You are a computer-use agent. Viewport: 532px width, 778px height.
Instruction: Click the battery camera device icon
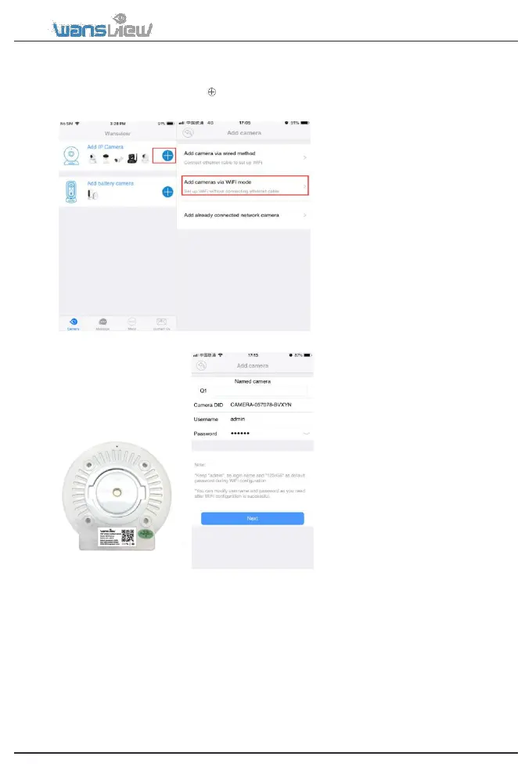(x=71, y=192)
